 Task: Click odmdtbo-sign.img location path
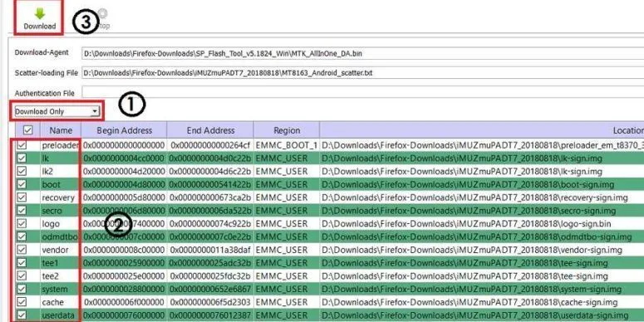click(476, 237)
